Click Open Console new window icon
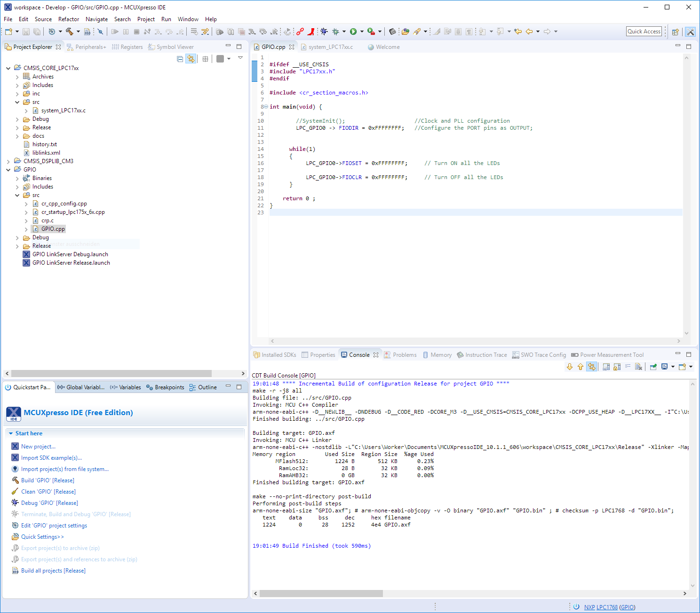 click(x=682, y=367)
